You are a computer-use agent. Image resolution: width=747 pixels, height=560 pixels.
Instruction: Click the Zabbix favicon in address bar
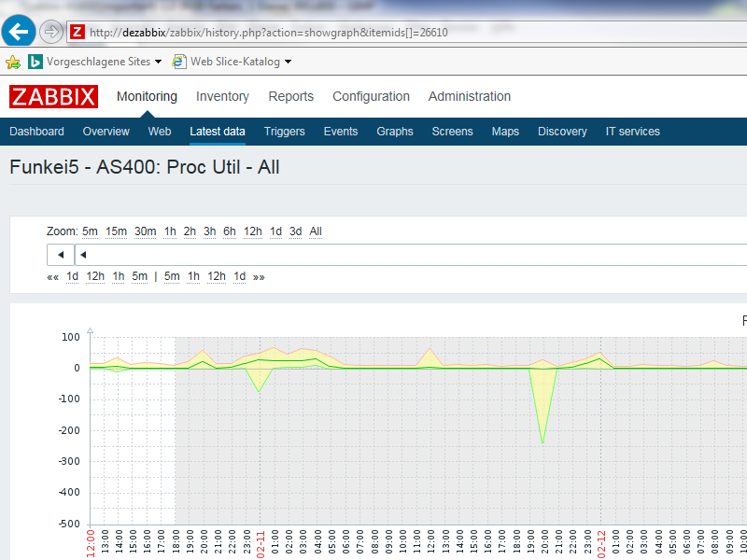(x=78, y=32)
